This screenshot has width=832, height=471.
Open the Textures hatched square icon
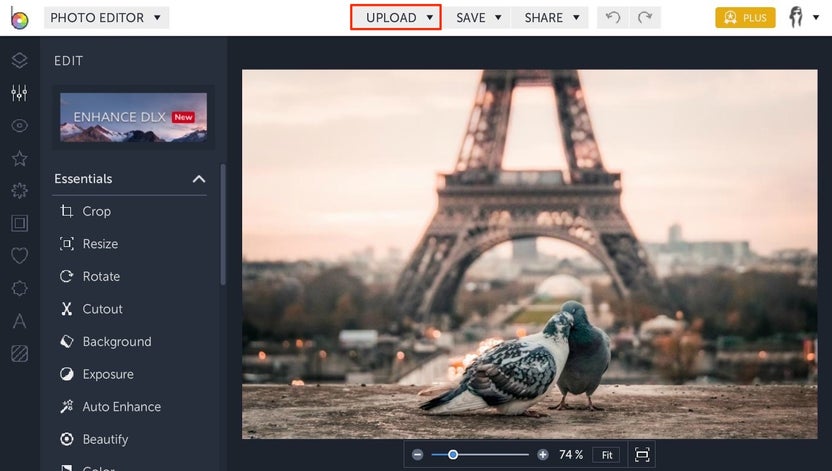(20, 353)
